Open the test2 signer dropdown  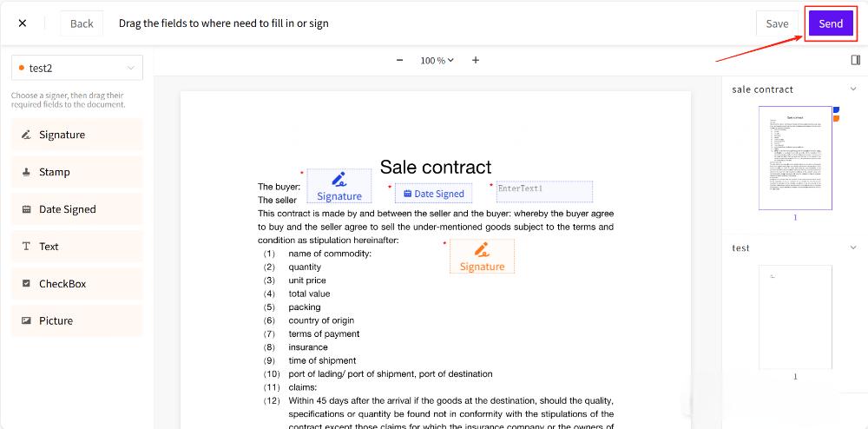[x=76, y=68]
